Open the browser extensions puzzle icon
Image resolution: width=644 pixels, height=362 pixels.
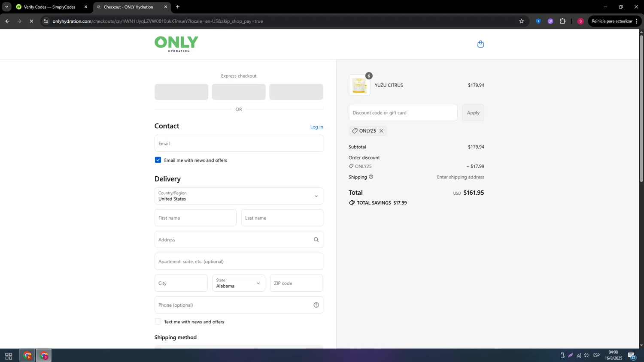point(562,21)
